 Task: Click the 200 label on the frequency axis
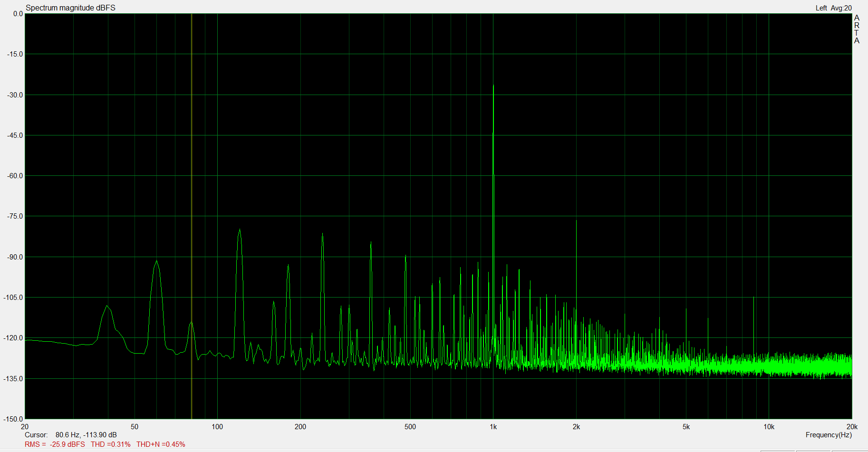click(x=300, y=427)
